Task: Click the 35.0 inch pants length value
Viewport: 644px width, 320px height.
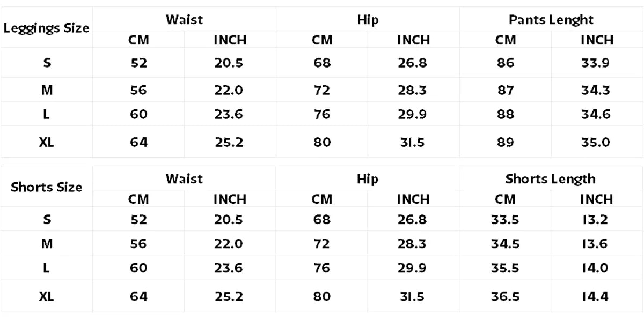Action: coord(596,142)
